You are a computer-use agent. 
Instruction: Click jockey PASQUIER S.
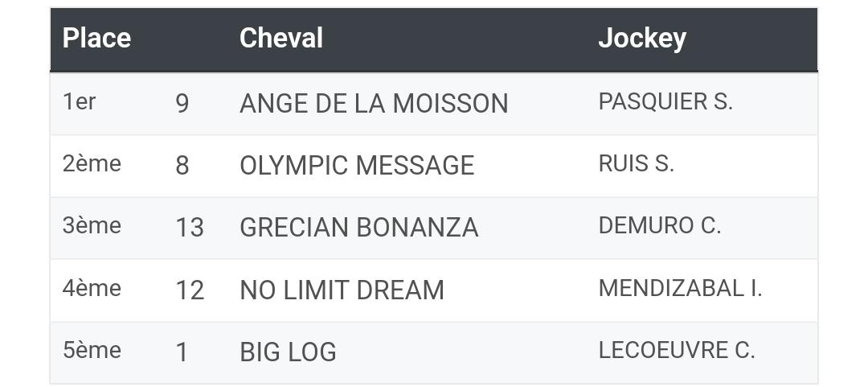[x=665, y=101]
